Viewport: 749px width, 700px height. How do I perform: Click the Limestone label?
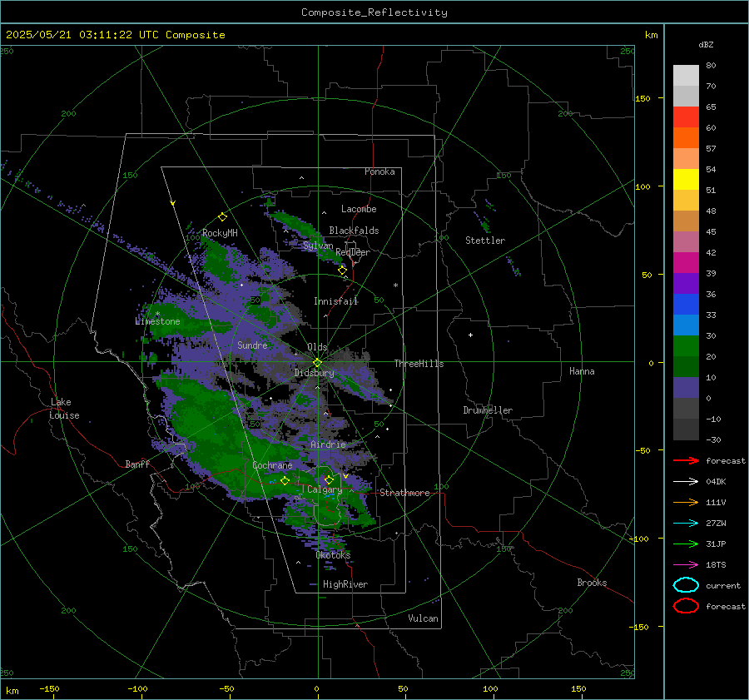click(x=157, y=321)
